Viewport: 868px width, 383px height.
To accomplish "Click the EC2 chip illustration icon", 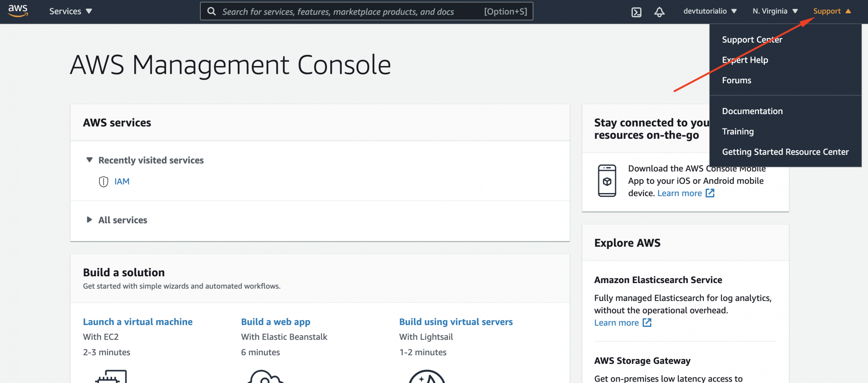I will (x=111, y=376).
